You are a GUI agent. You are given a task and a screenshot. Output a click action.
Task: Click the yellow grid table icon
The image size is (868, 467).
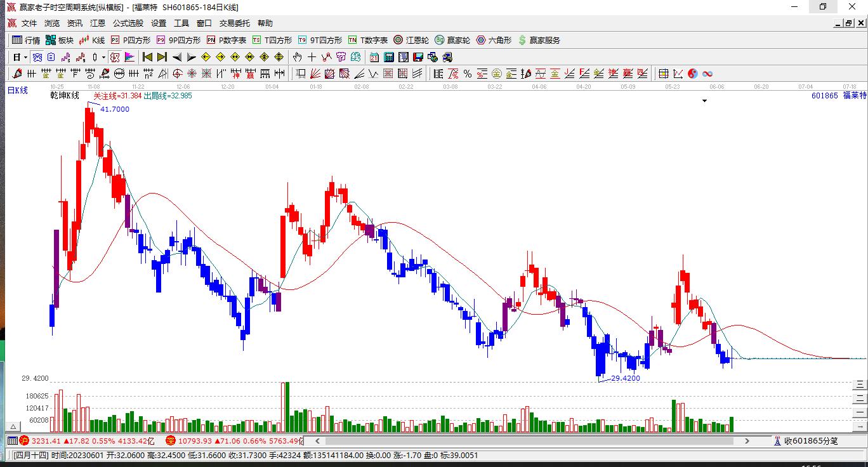[663, 74]
